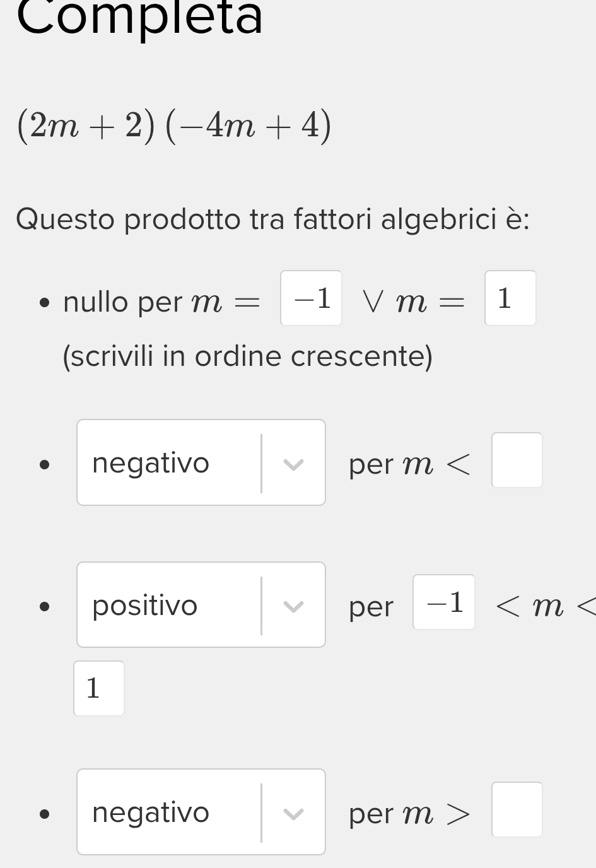
Task: Open the 'positivo' sign dropdown
Action: point(169,605)
